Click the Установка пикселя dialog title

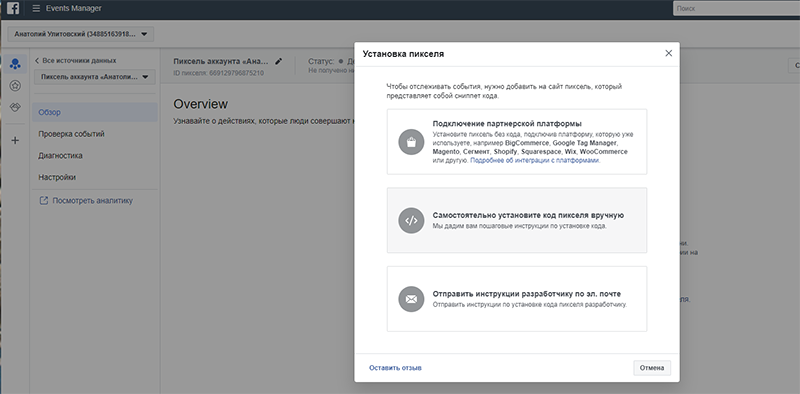pyautogui.click(x=403, y=54)
